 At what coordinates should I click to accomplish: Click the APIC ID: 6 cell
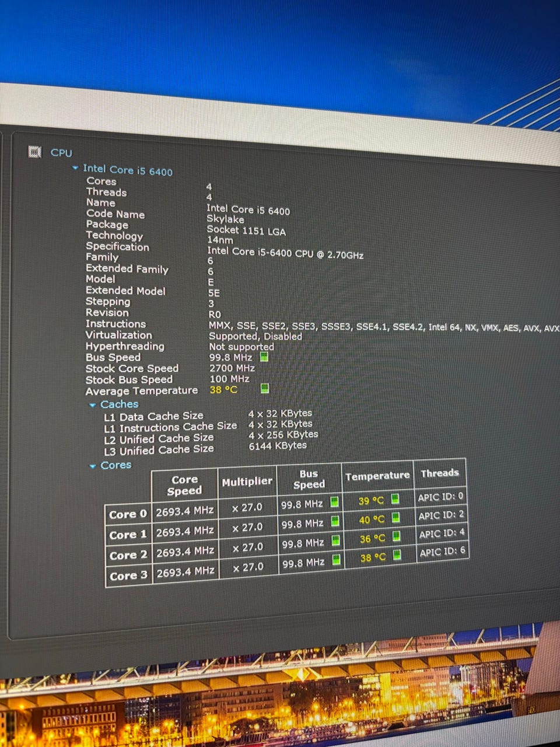(x=443, y=552)
